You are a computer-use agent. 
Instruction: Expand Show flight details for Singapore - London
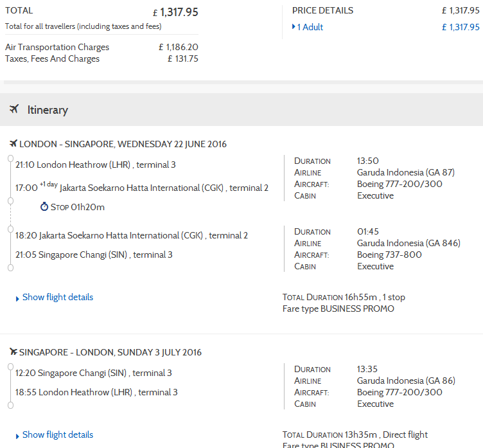(x=57, y=435)
